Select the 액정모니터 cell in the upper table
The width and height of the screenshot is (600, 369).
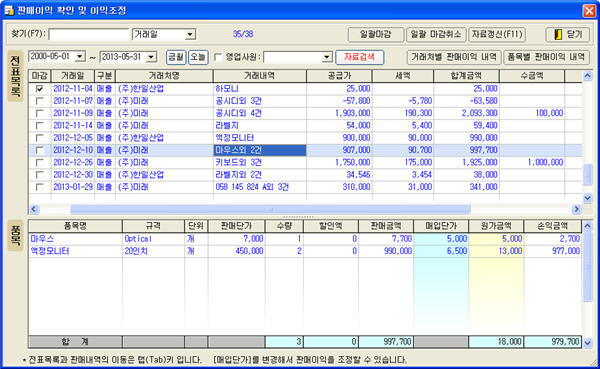pyautogui.click(x=260, y=138)
